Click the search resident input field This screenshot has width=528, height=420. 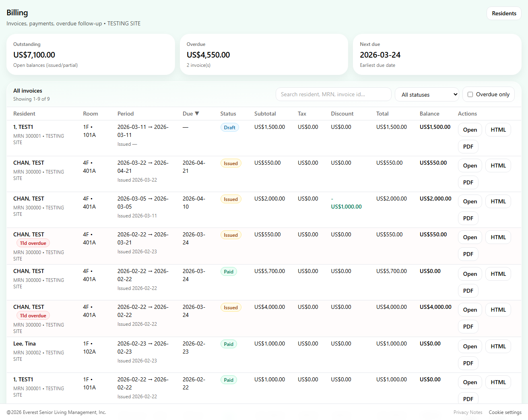(333, 94)
